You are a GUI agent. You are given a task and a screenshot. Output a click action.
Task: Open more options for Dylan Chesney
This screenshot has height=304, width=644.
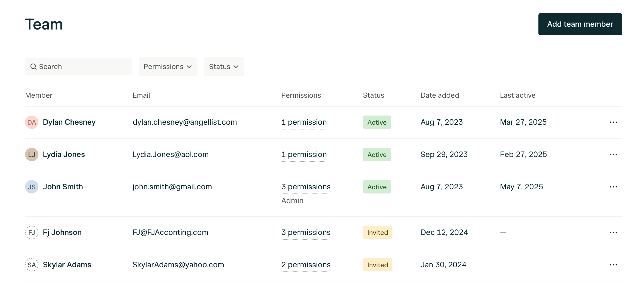(613, 122)
